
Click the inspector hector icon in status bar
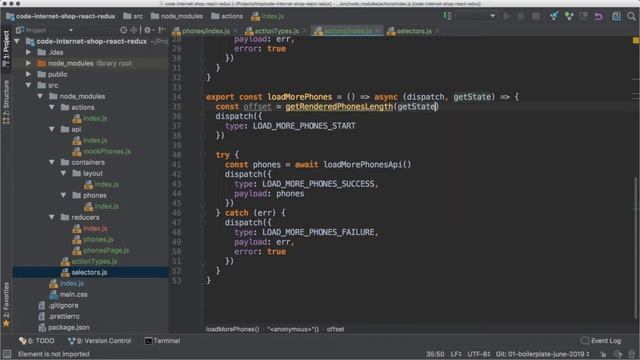click(618, 354)
